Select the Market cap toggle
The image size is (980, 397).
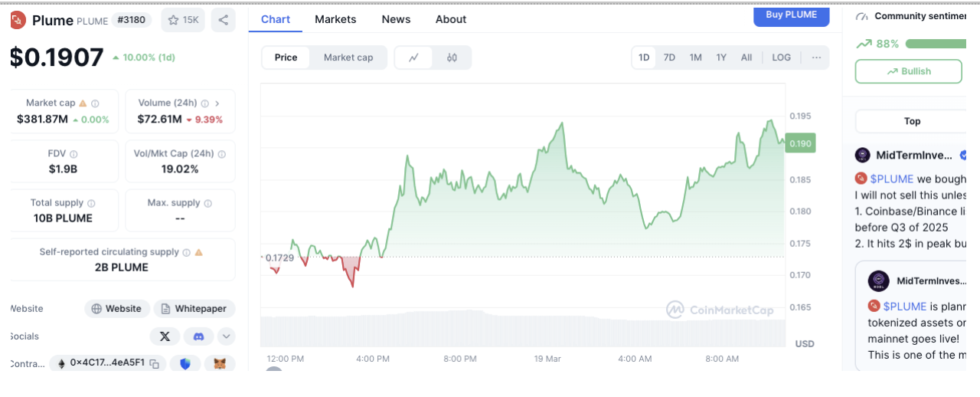348,57
